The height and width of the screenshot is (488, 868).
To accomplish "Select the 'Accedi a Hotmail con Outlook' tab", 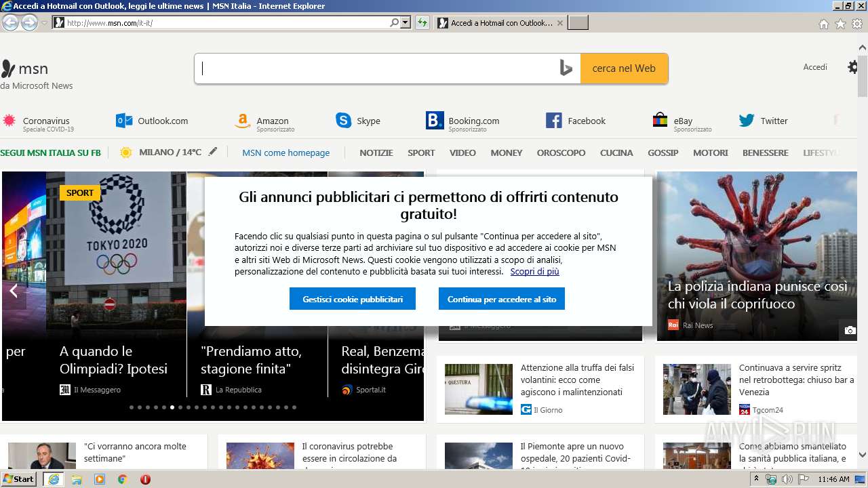I will [x=500, y=23].
